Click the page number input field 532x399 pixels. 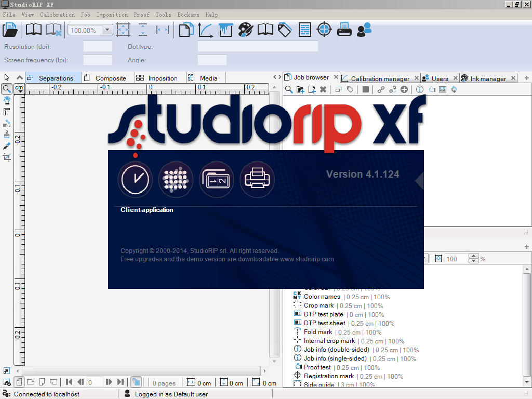[95, 382]
